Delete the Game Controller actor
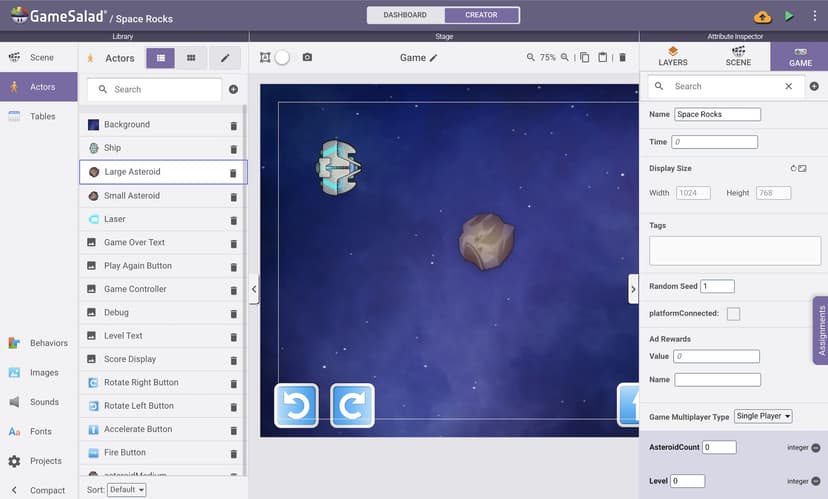The width and height of the screenshot is (828, 499). point(233,290)
